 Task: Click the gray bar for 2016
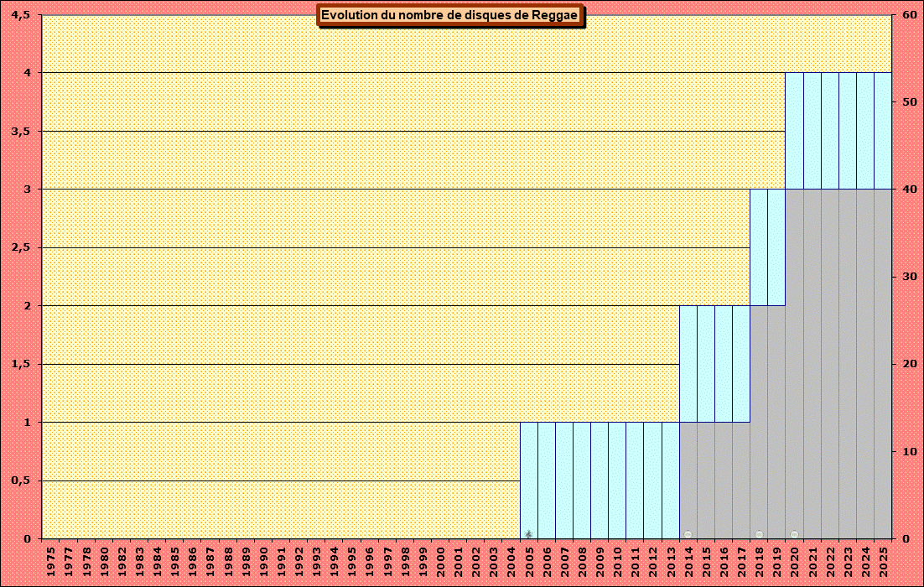(724, 480)
